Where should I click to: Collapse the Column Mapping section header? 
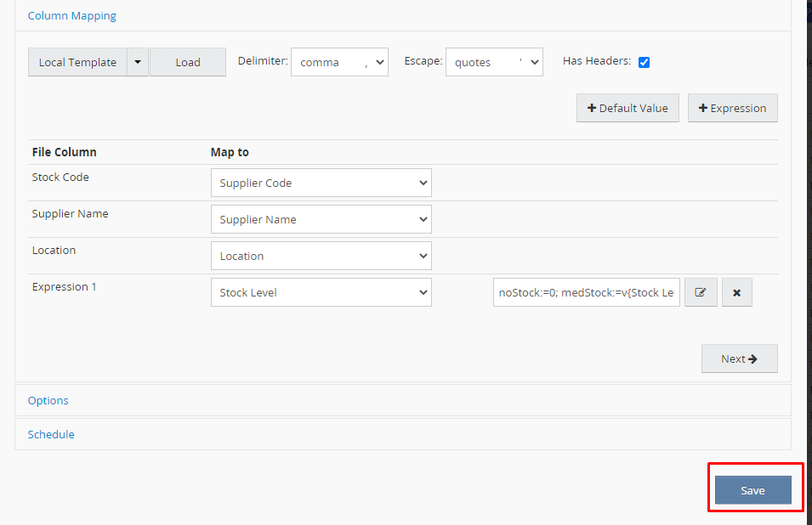(x=72, y=15)
